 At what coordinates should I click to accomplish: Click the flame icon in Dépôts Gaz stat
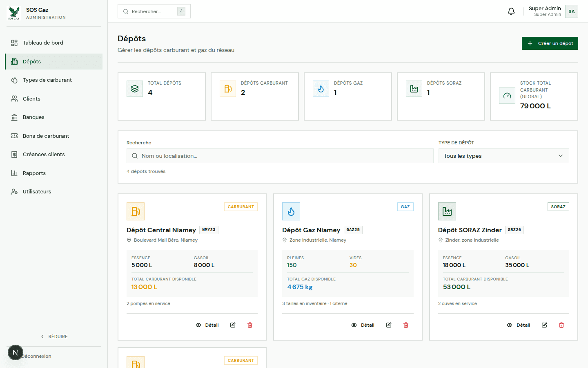tap(321, 89)
